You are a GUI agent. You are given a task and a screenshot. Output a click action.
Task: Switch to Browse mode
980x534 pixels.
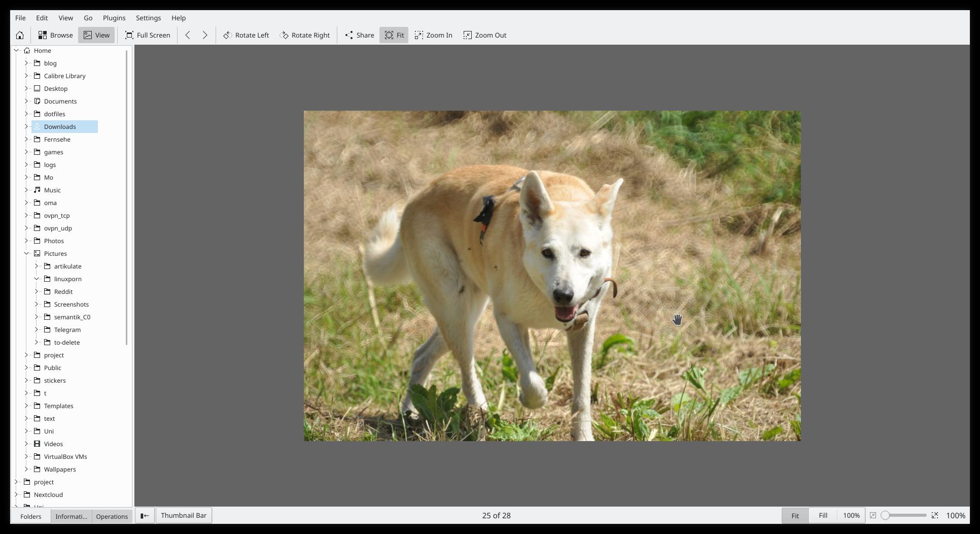point(56,35)
